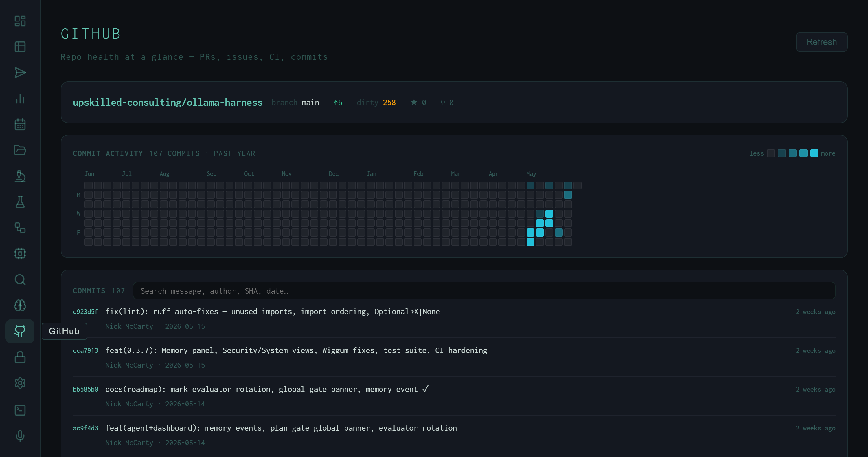The width and height of the screenshot is (868, 457).
Task: Click the dirty 258 count
Action: 376,103
